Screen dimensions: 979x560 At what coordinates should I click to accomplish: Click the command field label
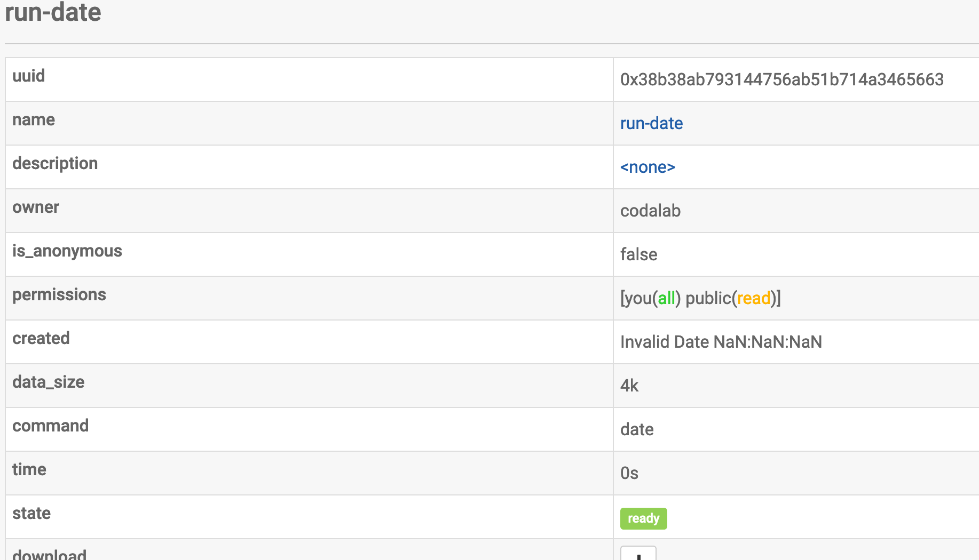(51, 426)
